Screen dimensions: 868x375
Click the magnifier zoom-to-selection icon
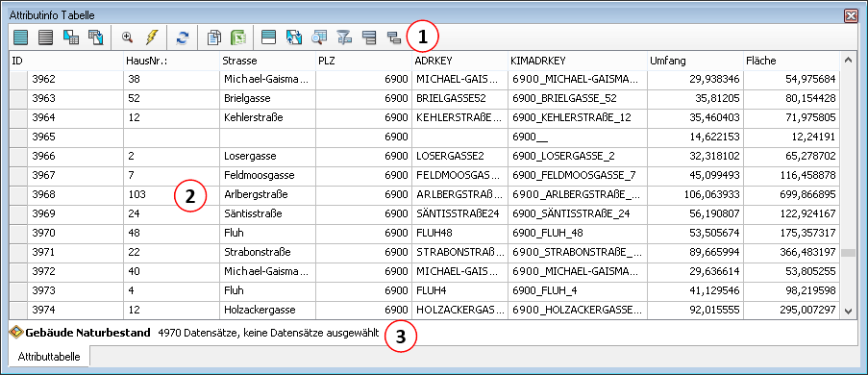[x=127, y=37]
